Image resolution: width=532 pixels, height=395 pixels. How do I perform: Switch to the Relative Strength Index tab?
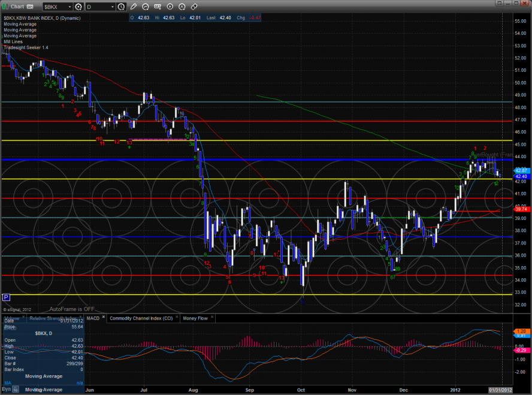[x=53, y=318]
